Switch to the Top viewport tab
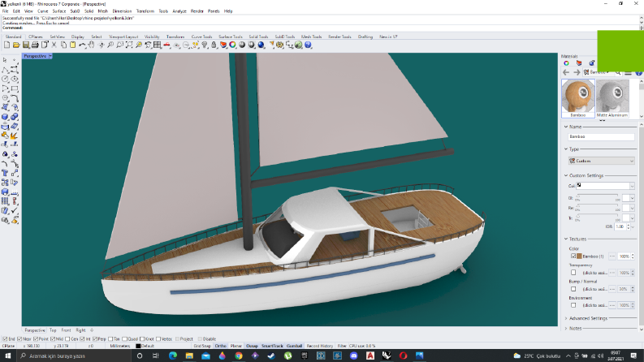The width and height of the screenshot is (644, 362). [53, 330]
